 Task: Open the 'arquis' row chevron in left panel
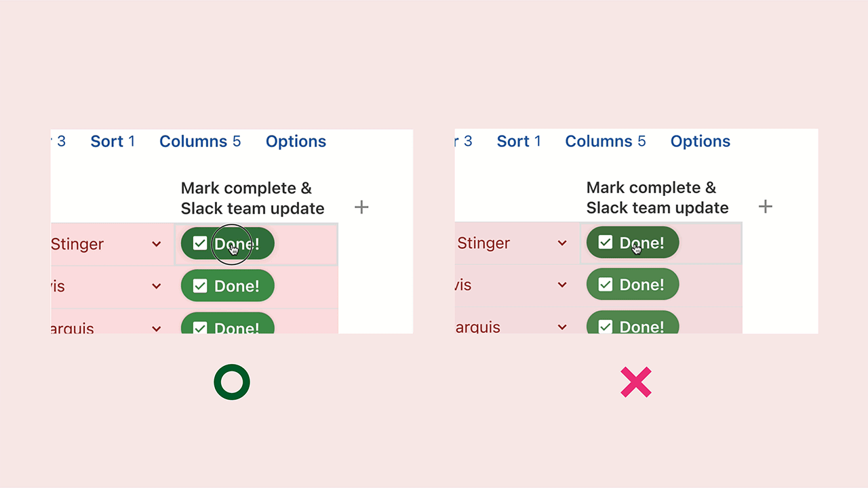157,329
